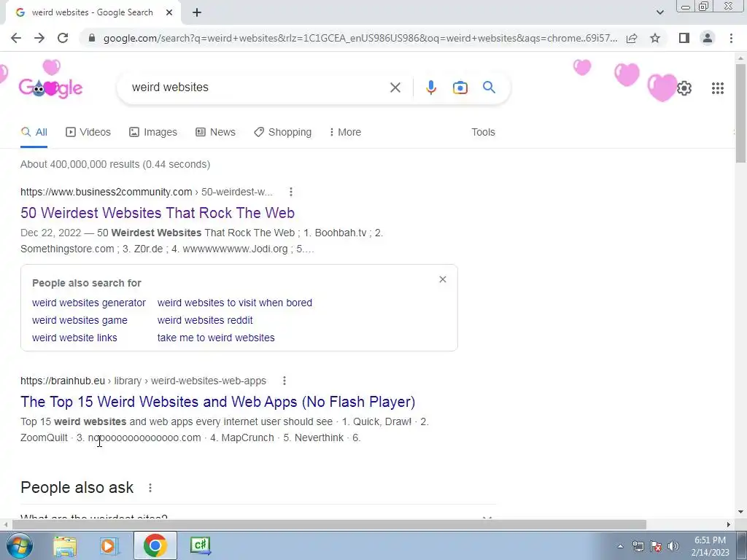Select Chrome in the taskbar
This screenshot has width=747, height=560.
coord(155,545)
